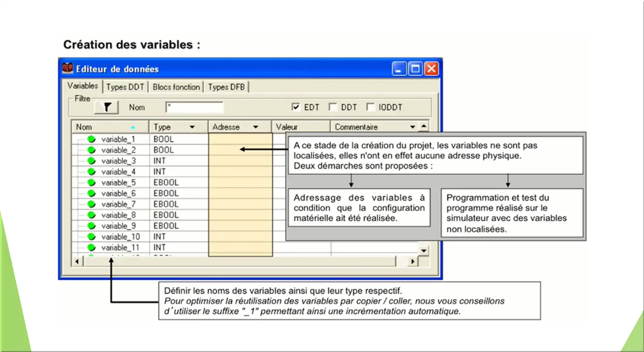The height and width of the screenshot is (352, 644).
Task: Select the variable_1 row name
Action: (x=118, y=139)
